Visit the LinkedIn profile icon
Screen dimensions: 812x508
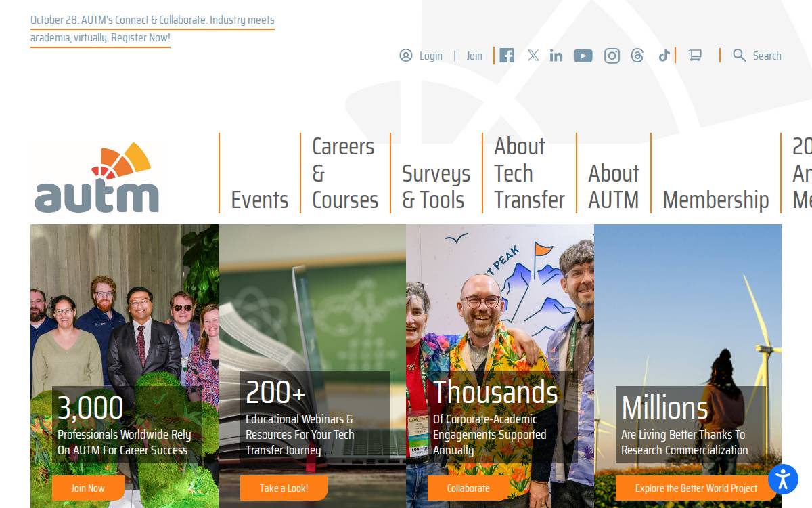(x=556, y=56)
